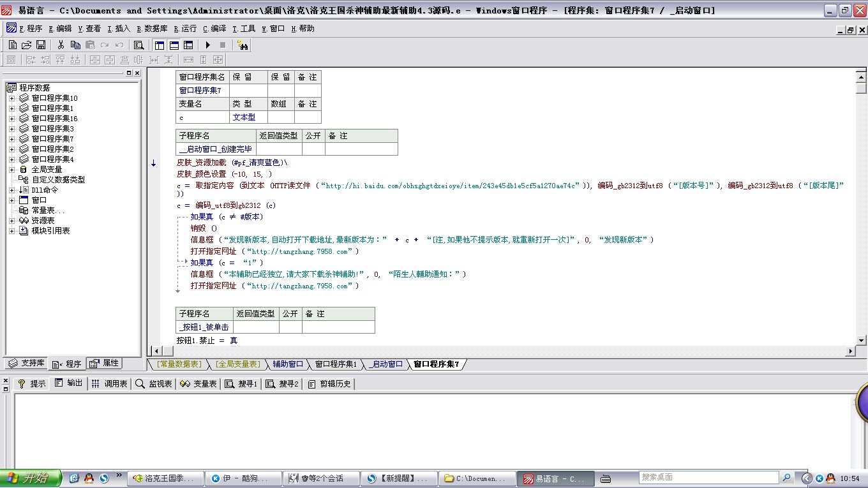Click the Run (play) toolbar icon
Image resolution: width=868 pixels, height=488 pixels.
tap(208, 45)
